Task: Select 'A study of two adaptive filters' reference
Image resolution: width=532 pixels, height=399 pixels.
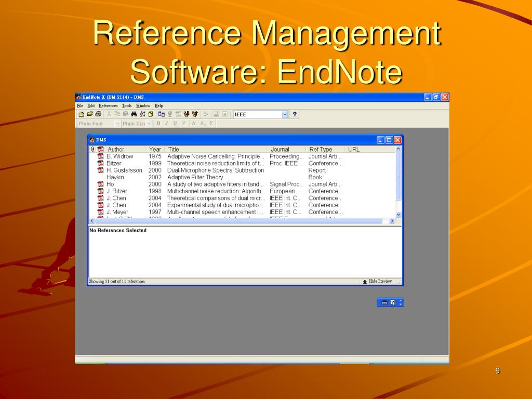Action: coord(242,184)
